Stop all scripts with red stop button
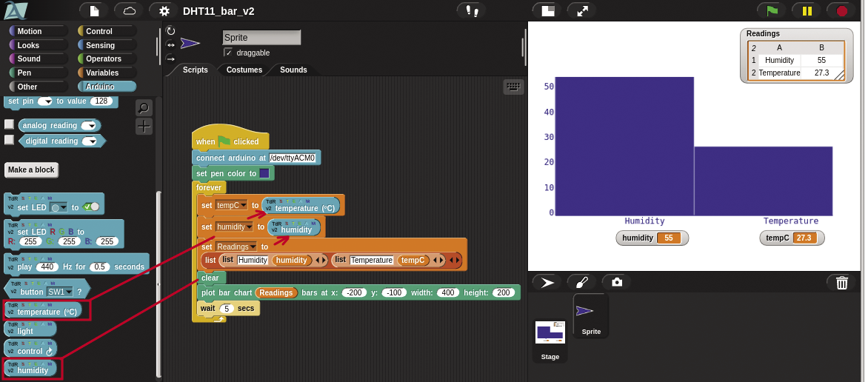This screenshot has height=382, width=868. coord(841,10)
